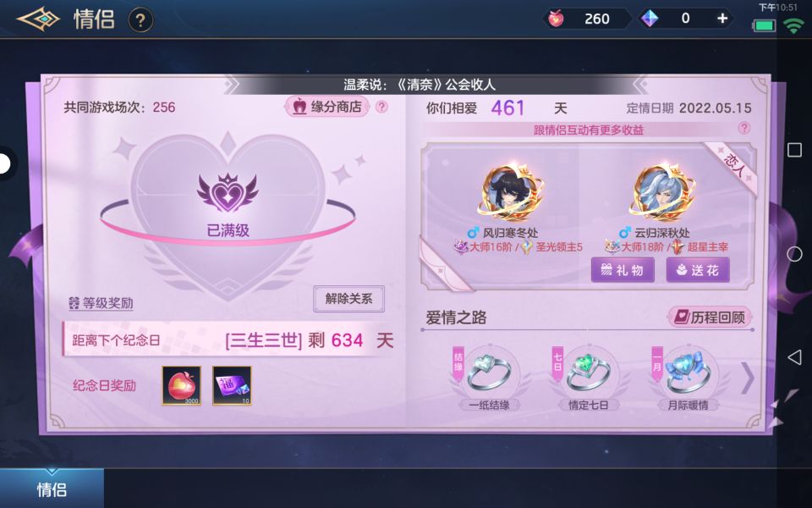Tap the peach anniversary reward icon (3000)
Viewport: 812px width, 508px height.
[x=181, y=386]
